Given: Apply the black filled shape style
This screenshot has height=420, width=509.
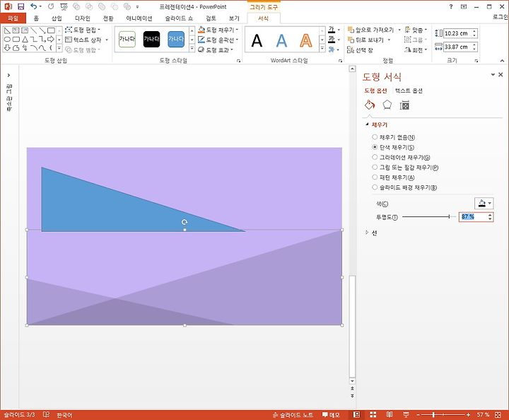Looking at the screenshot, I should click(151, 40).
